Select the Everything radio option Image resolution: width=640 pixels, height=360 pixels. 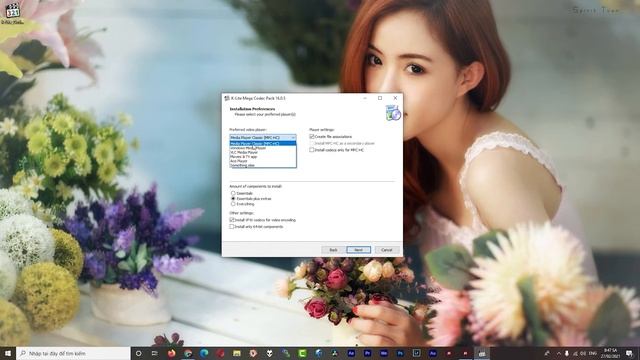(233, 204)
